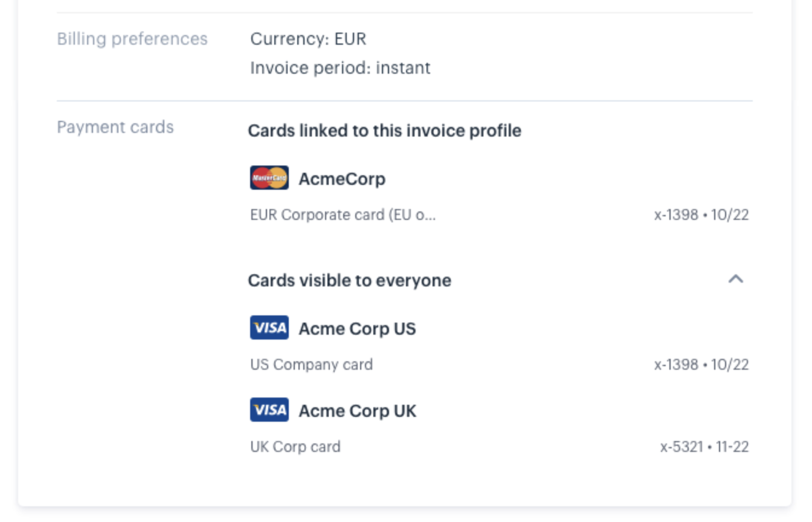The width and height of the screenshot is (812, 522).
Task: Click the Payment cards section label
Action: coord(115,127)
